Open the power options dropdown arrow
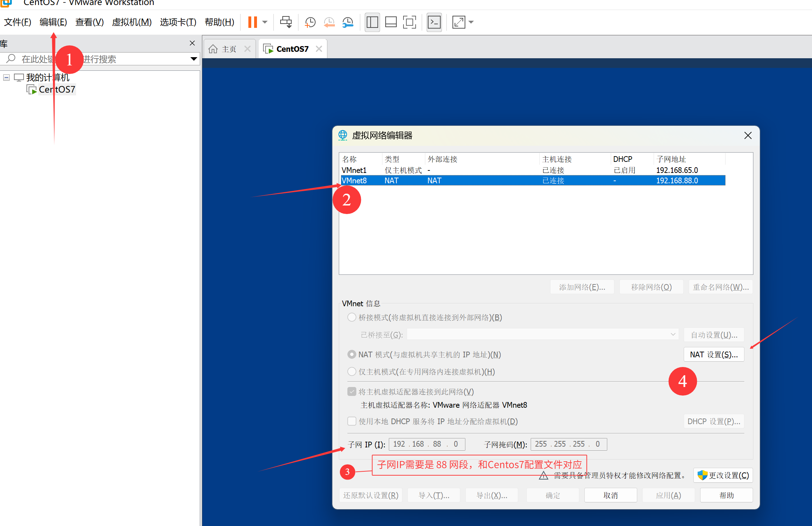Screen dimensions: 812x526 [265, 22]
